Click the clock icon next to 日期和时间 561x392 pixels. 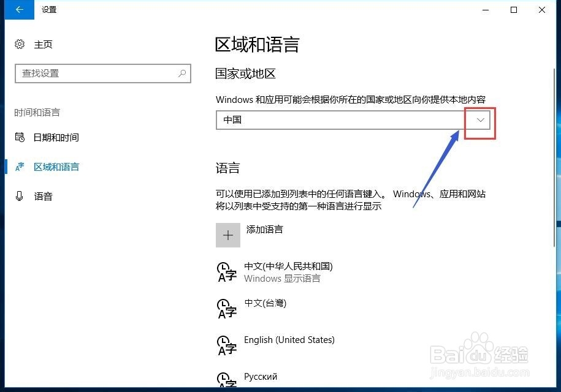point(19,137)
